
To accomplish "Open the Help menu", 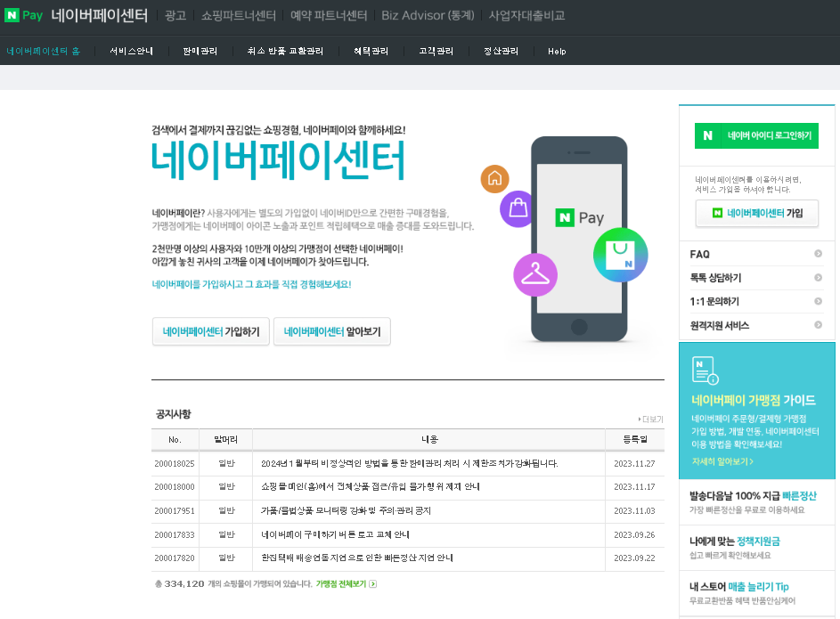I will [x=557, y=52].
